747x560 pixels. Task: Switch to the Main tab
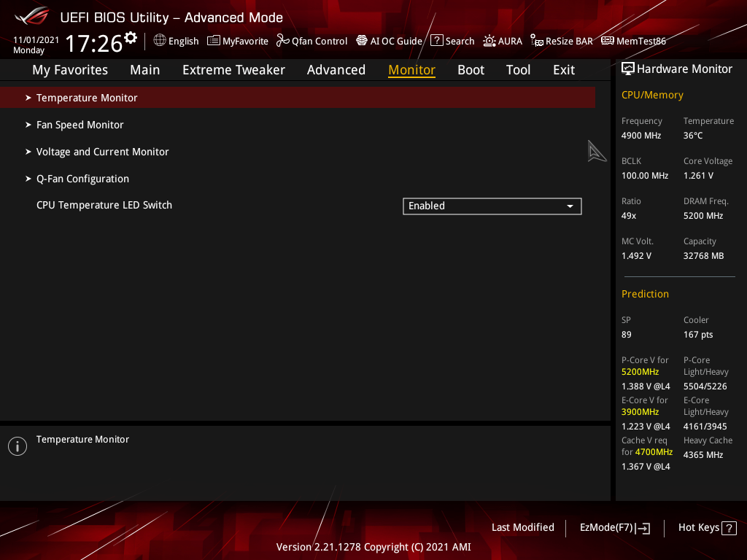click(145, 70)
